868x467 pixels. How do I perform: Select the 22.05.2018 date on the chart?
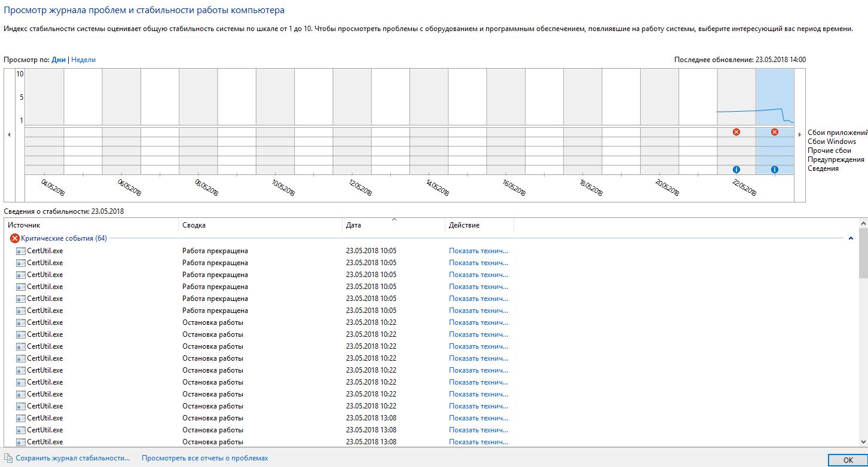point(745,187)
